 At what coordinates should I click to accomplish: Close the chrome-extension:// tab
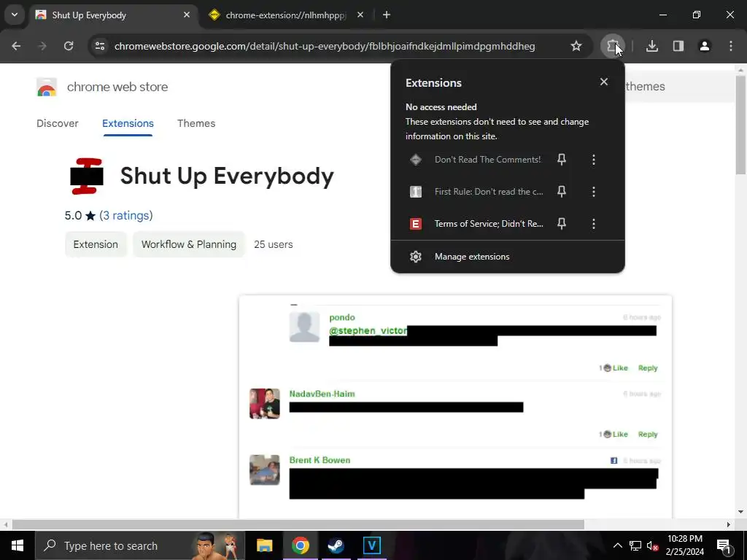point(360,15)
